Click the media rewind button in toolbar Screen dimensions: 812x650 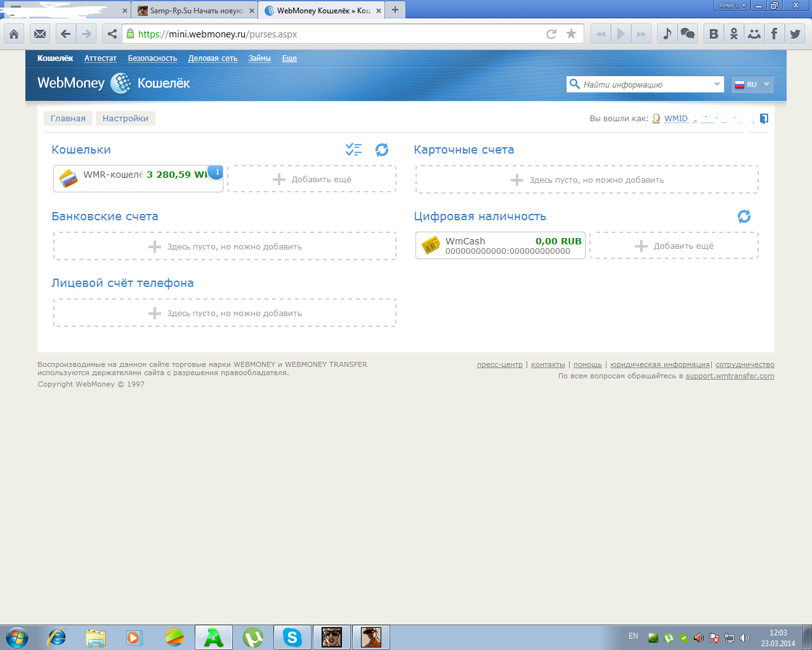(601, 34)
